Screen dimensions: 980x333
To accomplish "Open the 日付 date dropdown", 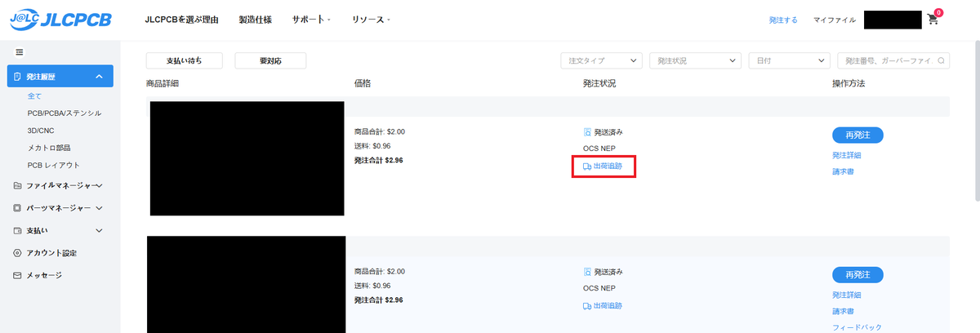I will (790, 60).
